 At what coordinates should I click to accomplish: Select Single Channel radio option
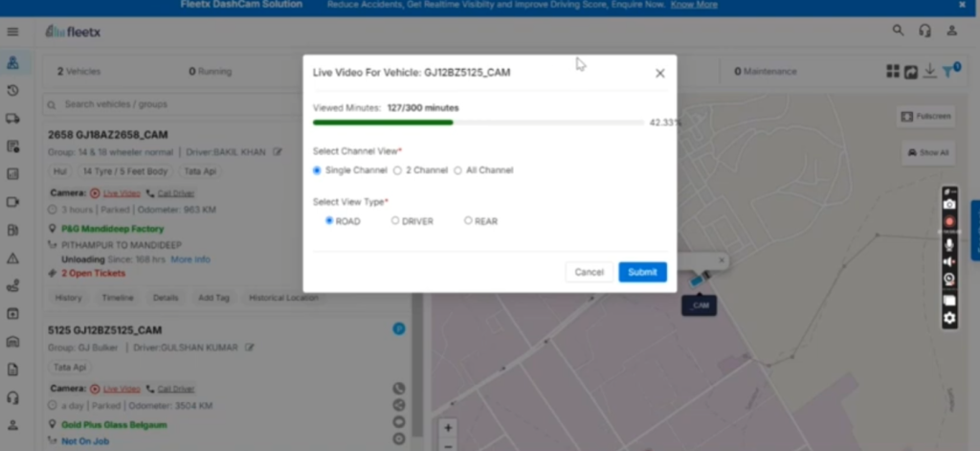pos(317,170)
